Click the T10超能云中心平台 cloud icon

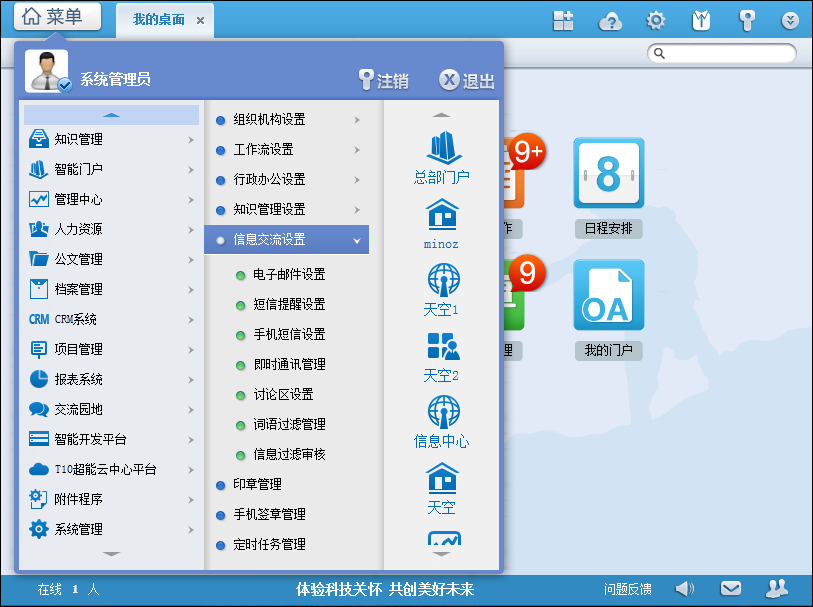tap(39, 469)
